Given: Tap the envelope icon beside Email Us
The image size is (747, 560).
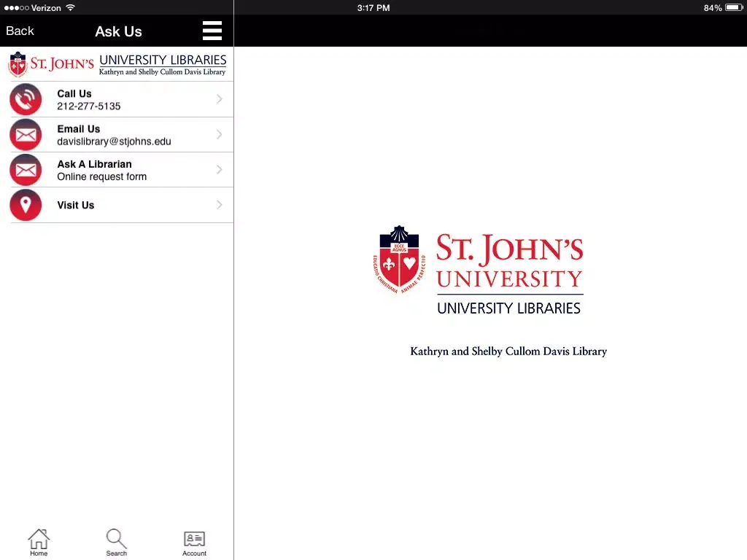Looking at the screenshot, I should pos(26,135).
